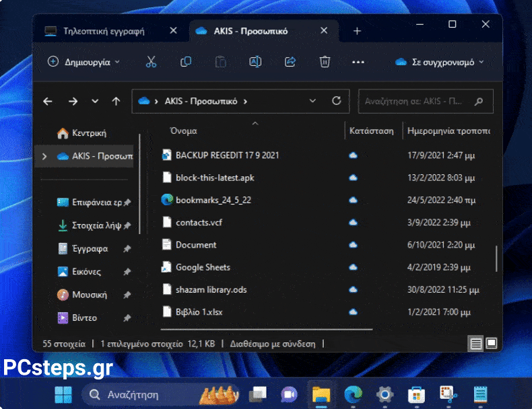Screen dimensions: 532x409
Task: Open the three-dots more options menu
Action: point(358,62)
